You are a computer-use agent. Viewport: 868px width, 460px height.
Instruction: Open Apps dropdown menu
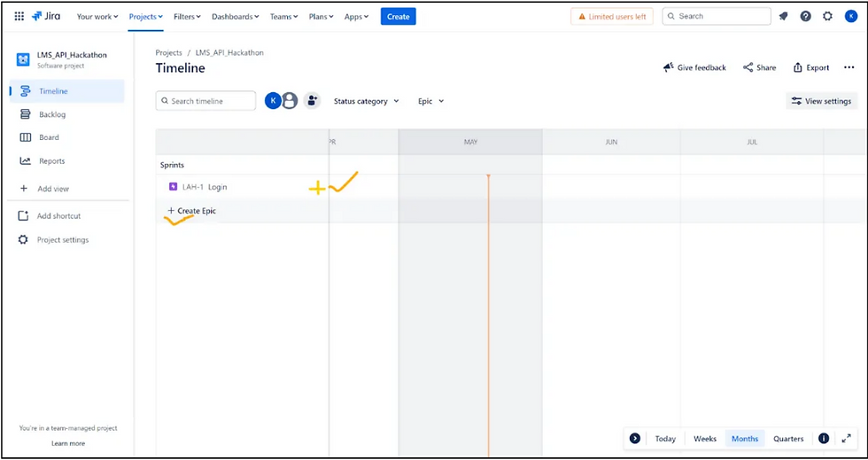coord(356,17)
